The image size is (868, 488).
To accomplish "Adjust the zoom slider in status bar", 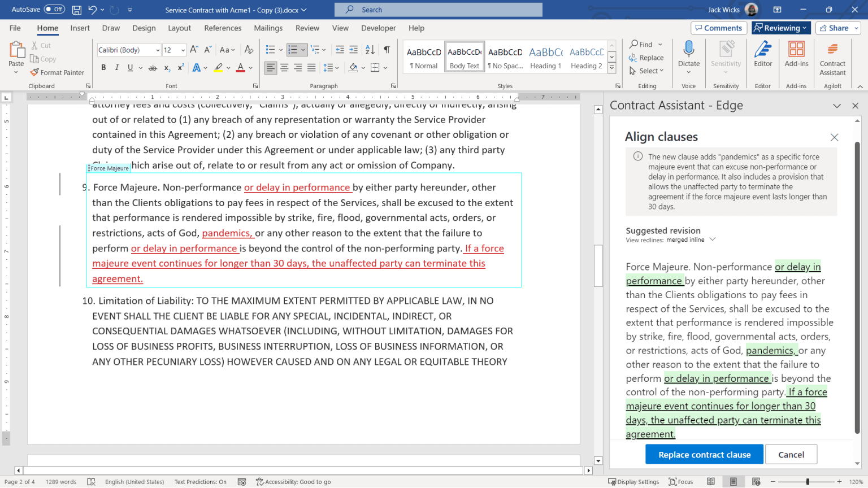I will [808, 482].
